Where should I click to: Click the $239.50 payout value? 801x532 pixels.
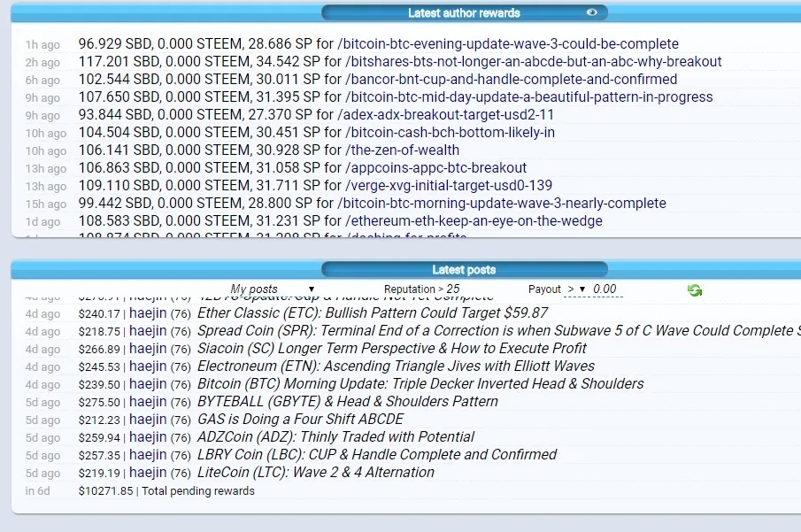[x=99, y=385]
